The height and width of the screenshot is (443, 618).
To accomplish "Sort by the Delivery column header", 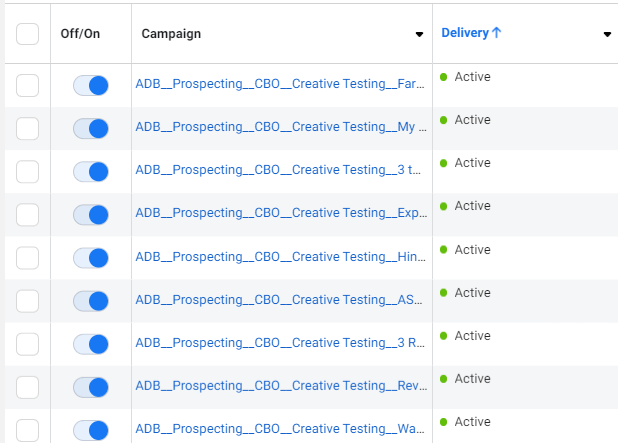I will click(465, 33).
